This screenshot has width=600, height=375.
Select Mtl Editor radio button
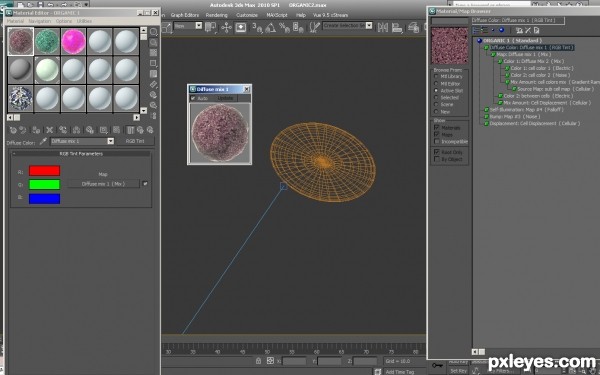pos(436,83)
